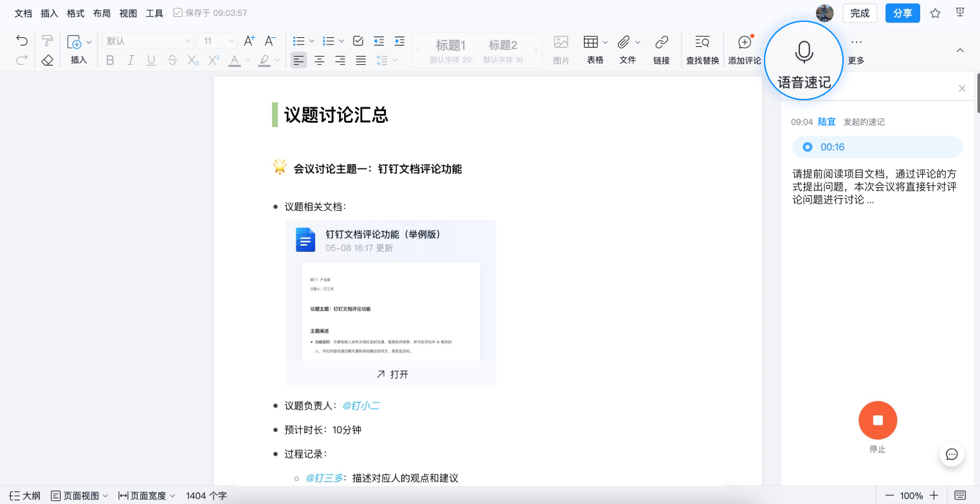Image resolution: width=980 pixels, height=504 pixels.
Task: Toggle bold formatting on selected text
Action: [x=110, y=60]
